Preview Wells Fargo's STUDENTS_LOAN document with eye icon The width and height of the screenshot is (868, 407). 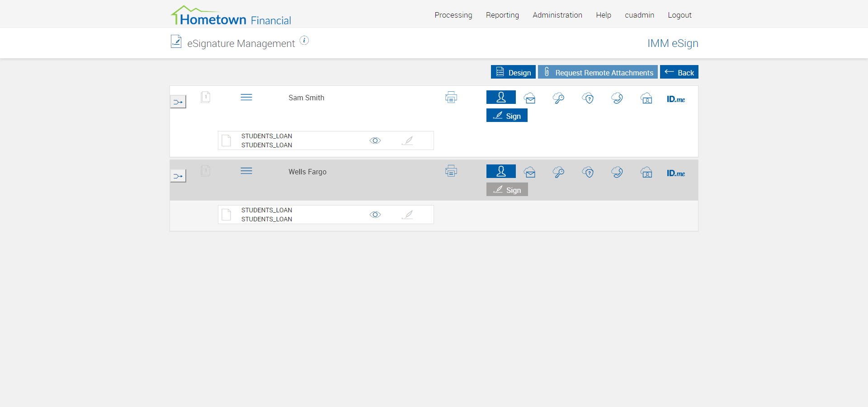click(x=375, y=215)
